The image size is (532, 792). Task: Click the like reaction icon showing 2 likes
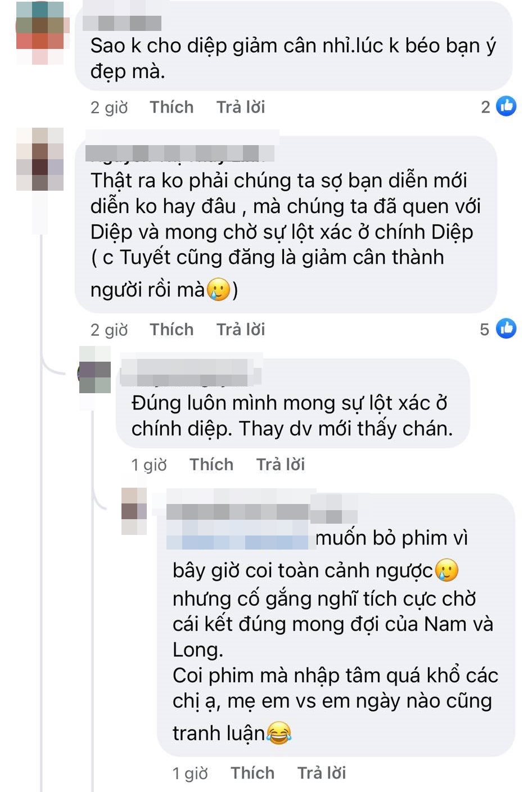(x=506, y=106)
